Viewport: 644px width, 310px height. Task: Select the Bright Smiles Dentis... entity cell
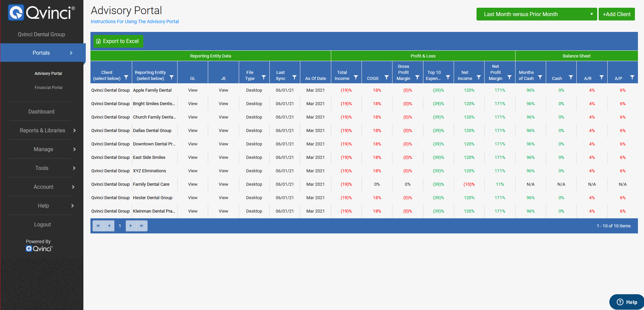click(154, 103)
